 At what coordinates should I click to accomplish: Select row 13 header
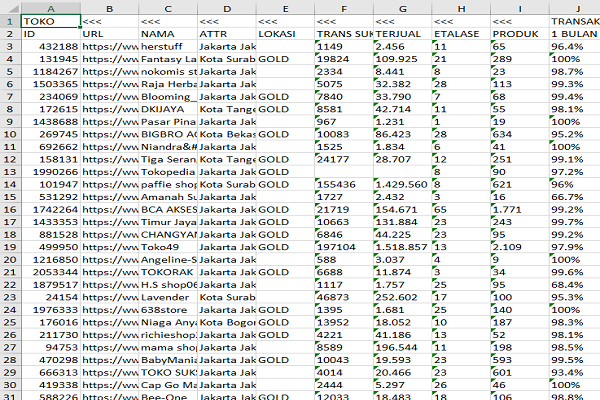(x=10, y=172)
